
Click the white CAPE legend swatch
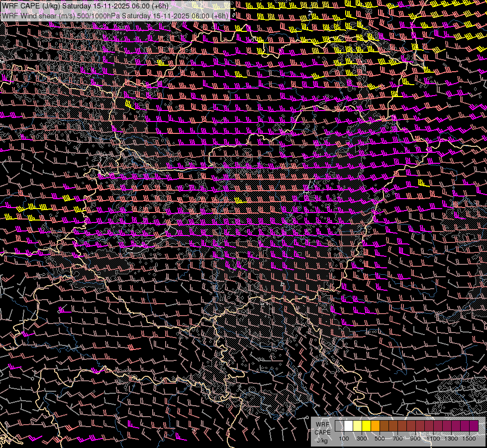pyautogui.click(x=349, y=426)
